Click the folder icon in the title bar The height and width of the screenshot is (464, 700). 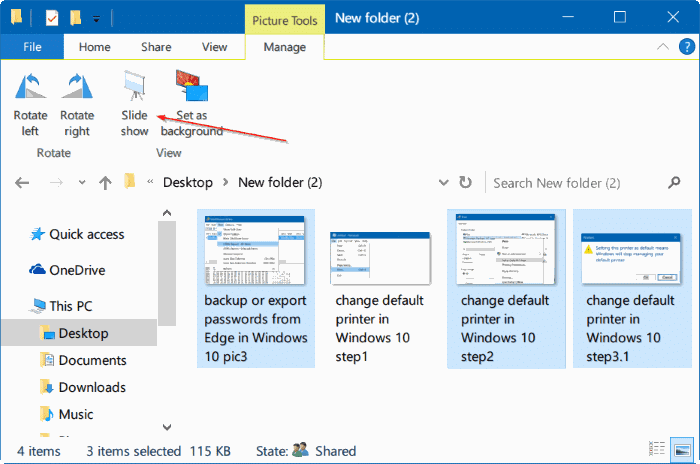(17, 17)
